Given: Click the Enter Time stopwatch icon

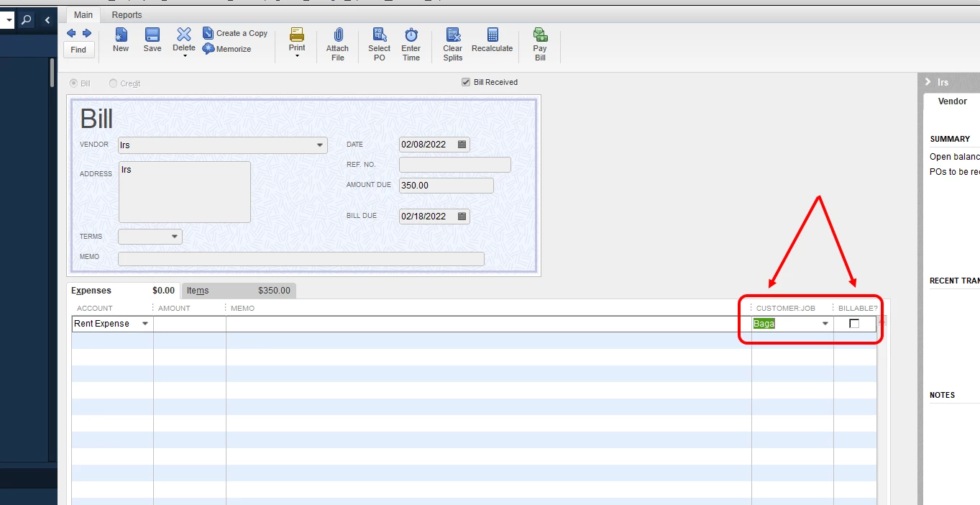Looking at the screenshot, I should [411, 35].
